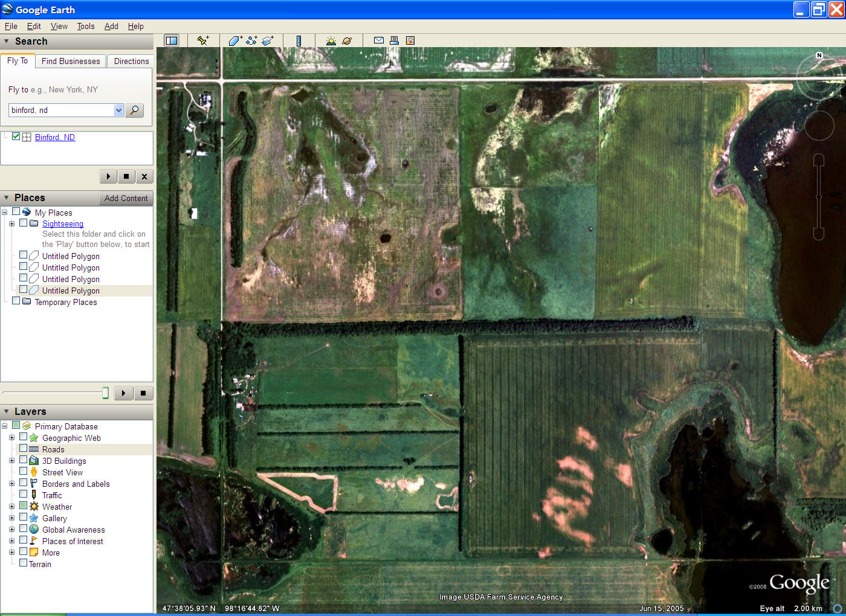The height and width of the screenshot is (616, 846).
Task: Stop the Places tour playback
Action: pyautogui.click(x=143, y=393)
